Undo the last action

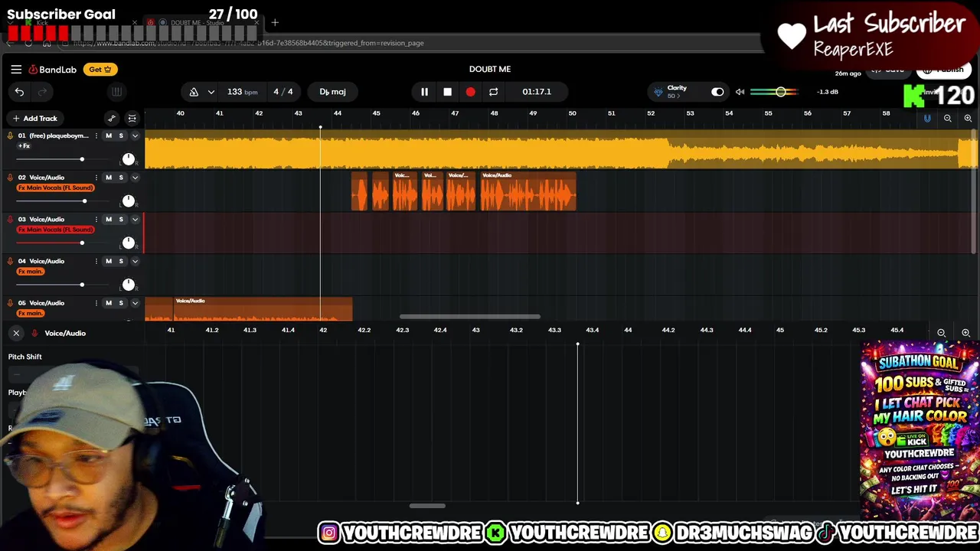pos(19,92)
